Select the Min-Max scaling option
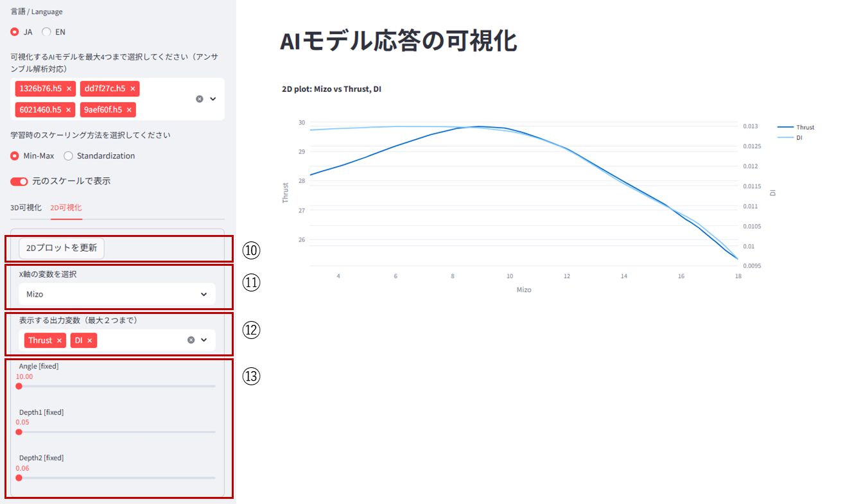Image resolution: width=859 pixels, height=504 pixels. click(15, 156)
